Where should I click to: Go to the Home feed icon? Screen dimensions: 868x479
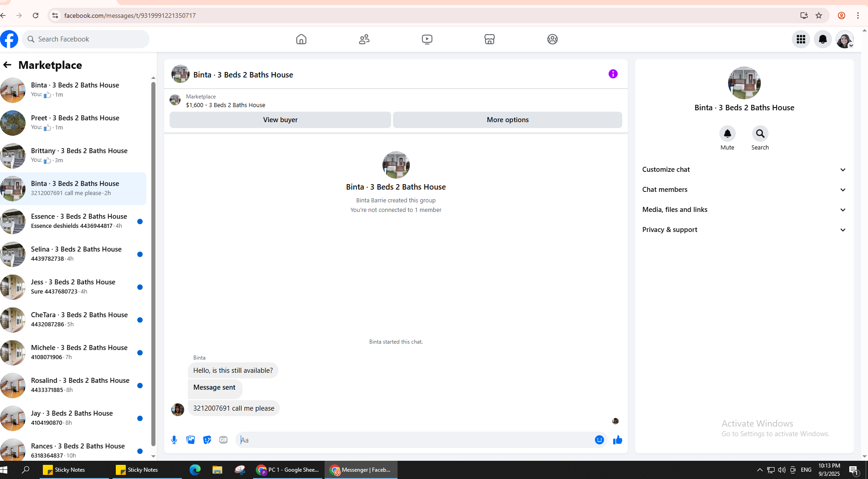(301, 39)
